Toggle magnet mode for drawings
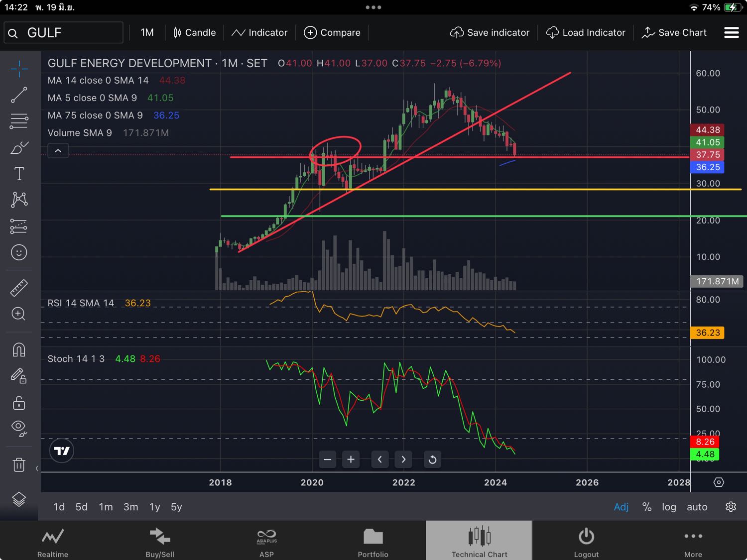The image size is (747, 560). (x=19, y=350)
